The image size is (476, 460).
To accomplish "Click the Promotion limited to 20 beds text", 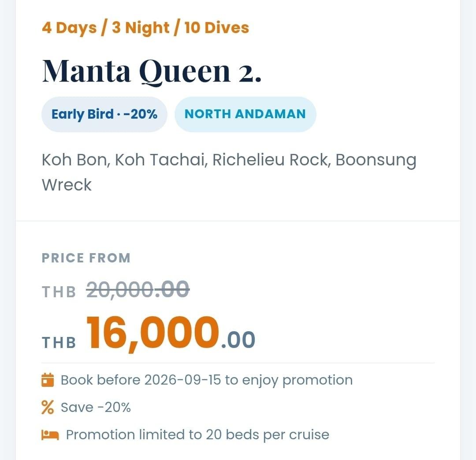I will [197, 435].
